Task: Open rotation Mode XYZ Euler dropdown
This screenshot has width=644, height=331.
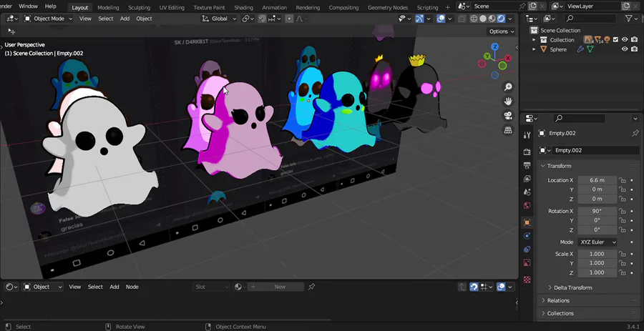Action: (597, 242)
